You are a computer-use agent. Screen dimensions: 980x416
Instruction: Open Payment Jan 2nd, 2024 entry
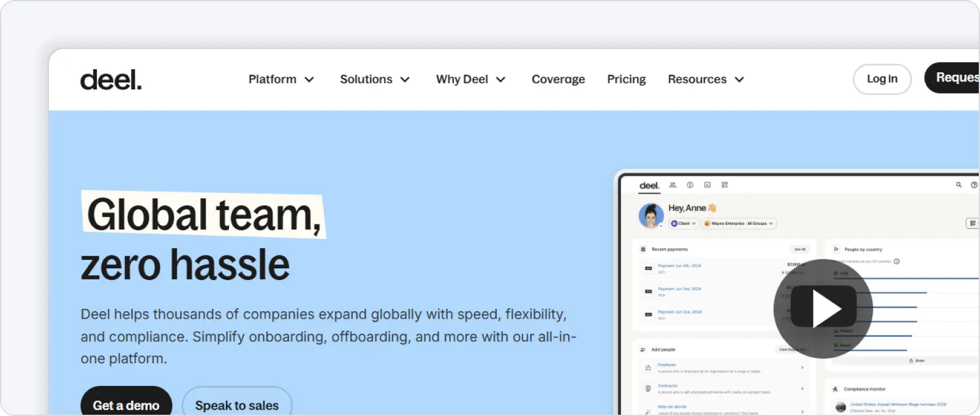pos(679,312)
